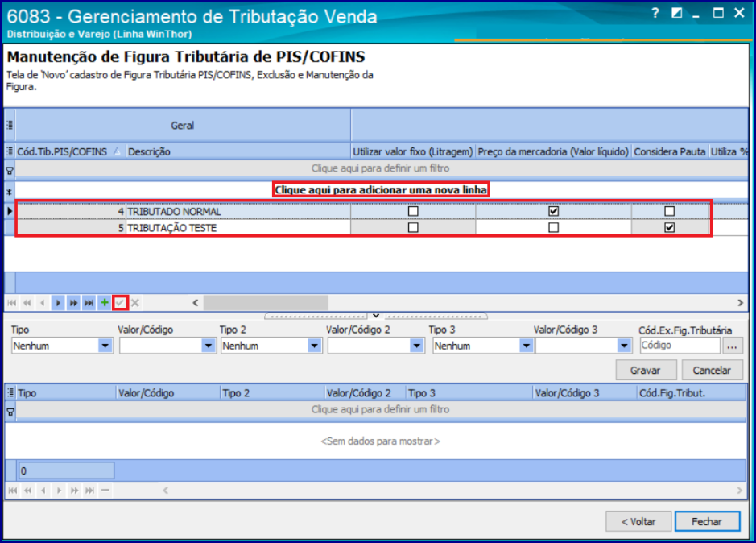Go to previous page in lower navigator
The width and height of the screenshot is (756, 543).
click(x=28, y=491)
